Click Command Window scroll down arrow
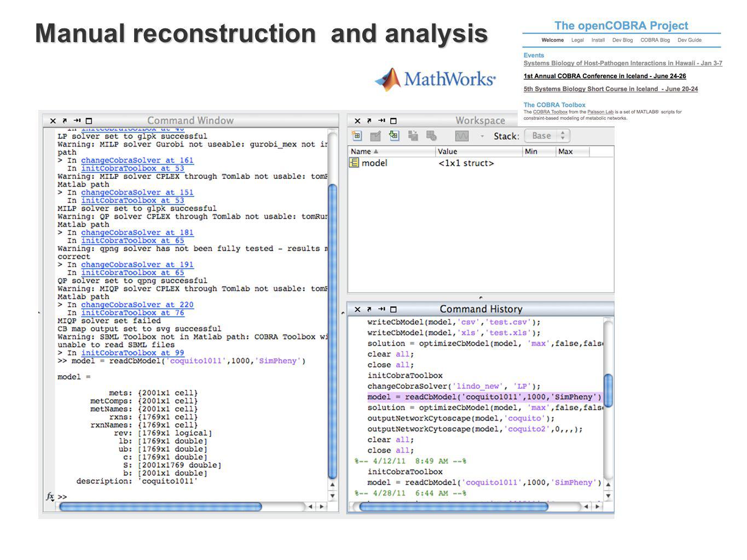 [x=332, y=496]
